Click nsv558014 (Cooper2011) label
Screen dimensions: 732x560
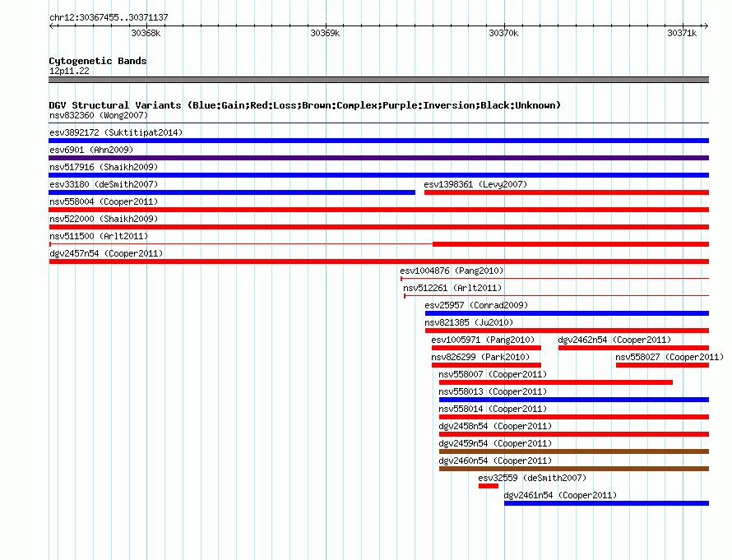click(493, 409)
